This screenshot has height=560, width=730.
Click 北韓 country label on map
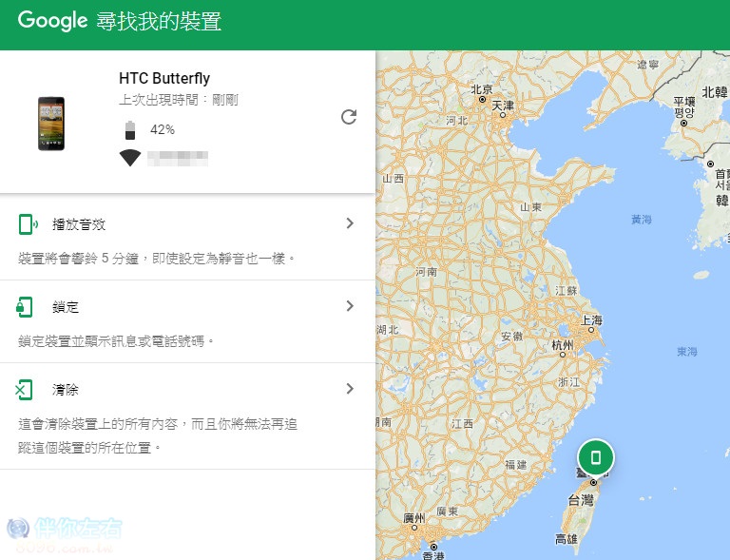point(715,92)
